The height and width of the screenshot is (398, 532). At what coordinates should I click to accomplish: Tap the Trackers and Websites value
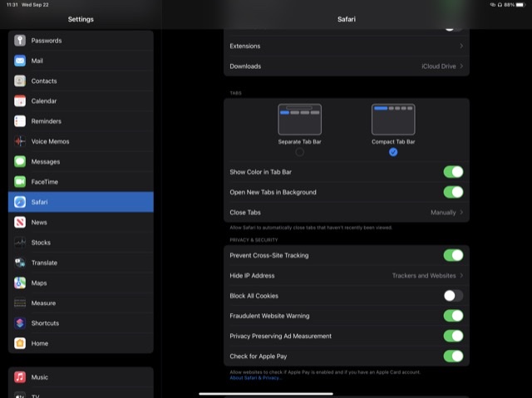coord(424,276)
